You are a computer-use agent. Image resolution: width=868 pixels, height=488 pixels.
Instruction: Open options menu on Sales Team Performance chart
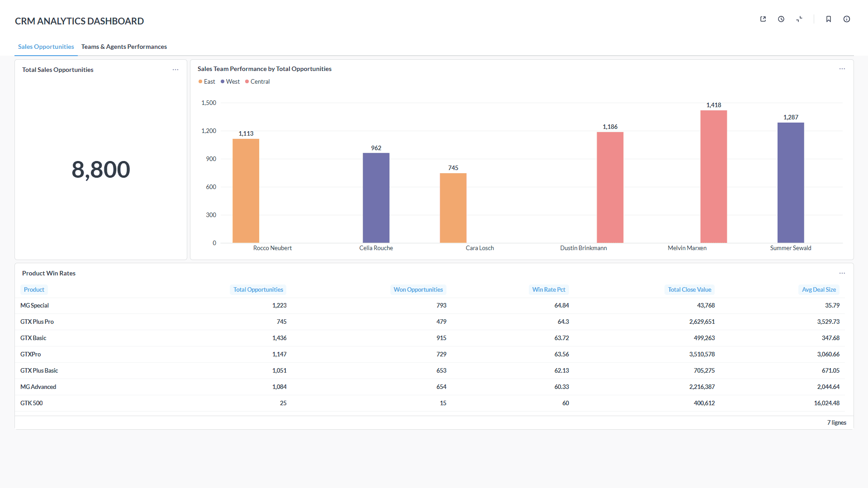click(842, 69)
